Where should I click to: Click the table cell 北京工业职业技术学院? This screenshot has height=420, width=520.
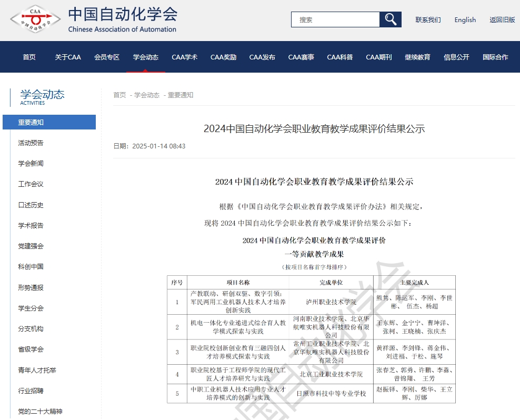click(331, 374)
